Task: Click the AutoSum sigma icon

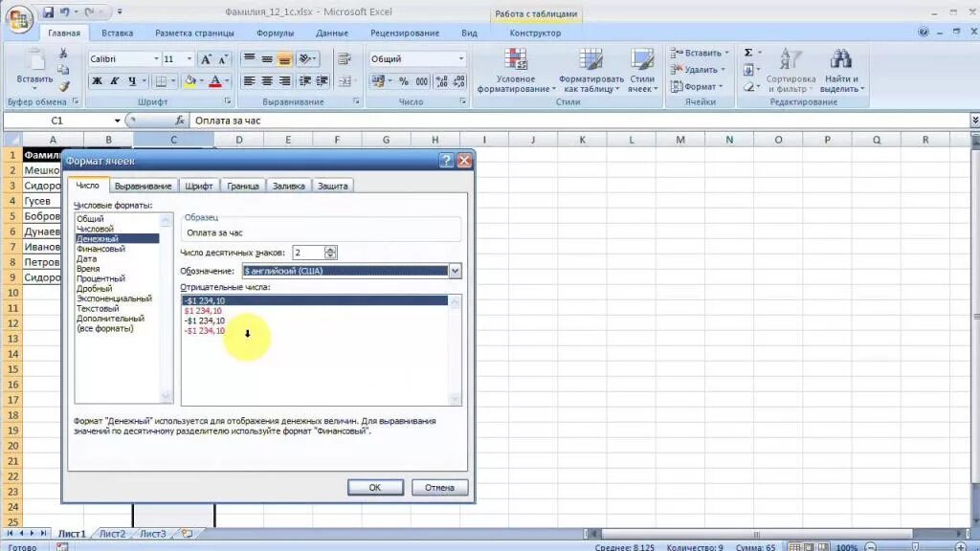Action: tap(748, 54)
